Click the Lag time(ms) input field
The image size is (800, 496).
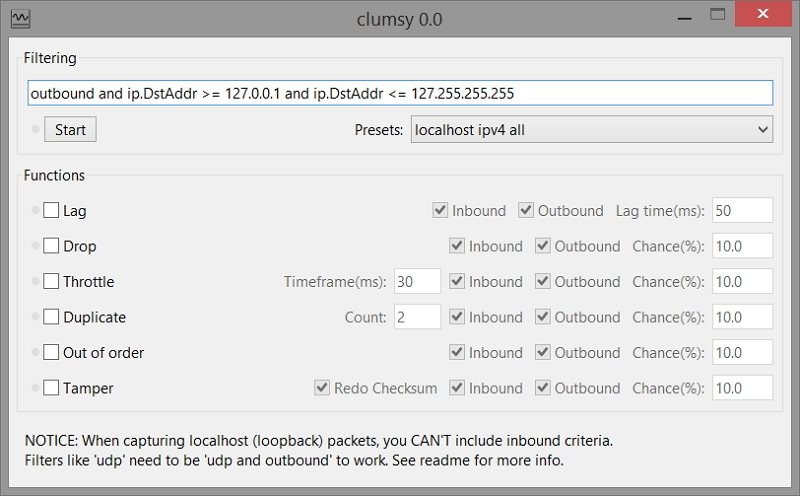(x=742, y=210)
